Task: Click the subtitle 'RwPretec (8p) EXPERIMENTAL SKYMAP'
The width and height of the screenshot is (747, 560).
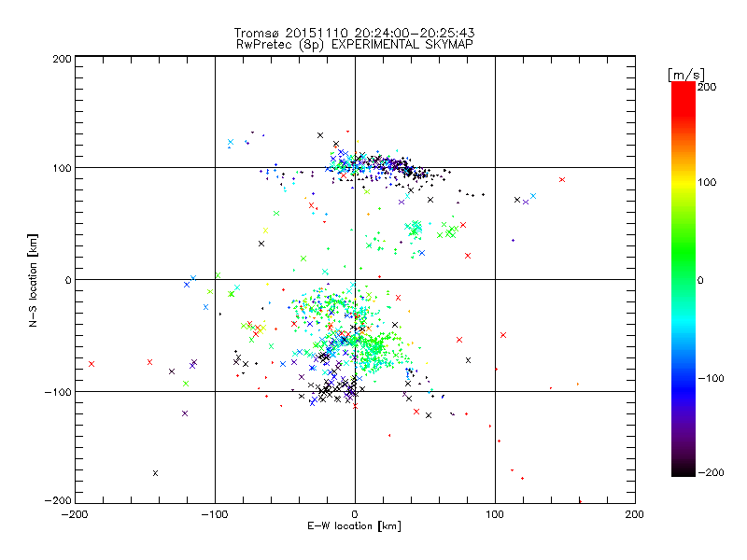Action: [354, 45]
